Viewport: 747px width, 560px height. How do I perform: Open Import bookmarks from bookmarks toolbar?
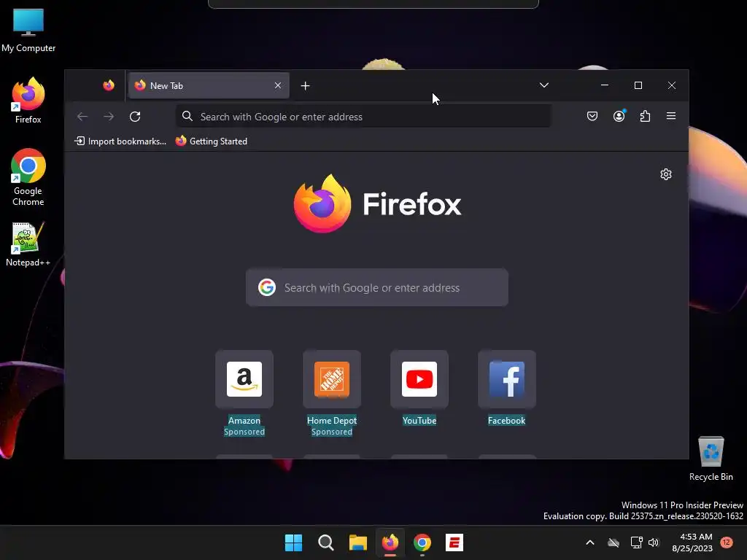[x=120, y=141]
